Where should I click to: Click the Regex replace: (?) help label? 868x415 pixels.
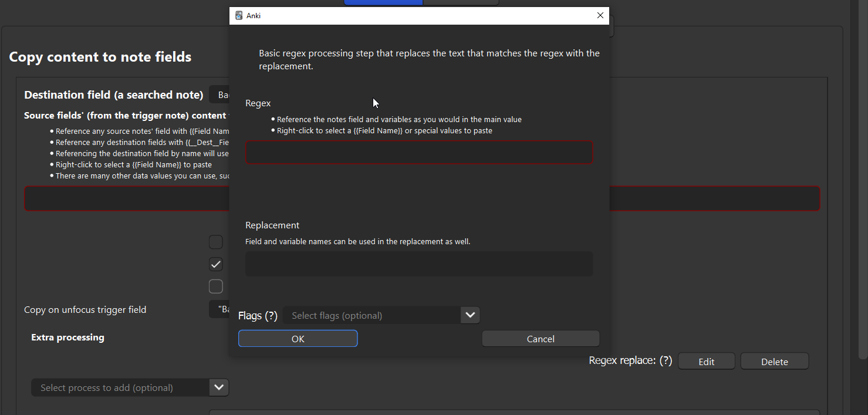[x=630, y=360]
